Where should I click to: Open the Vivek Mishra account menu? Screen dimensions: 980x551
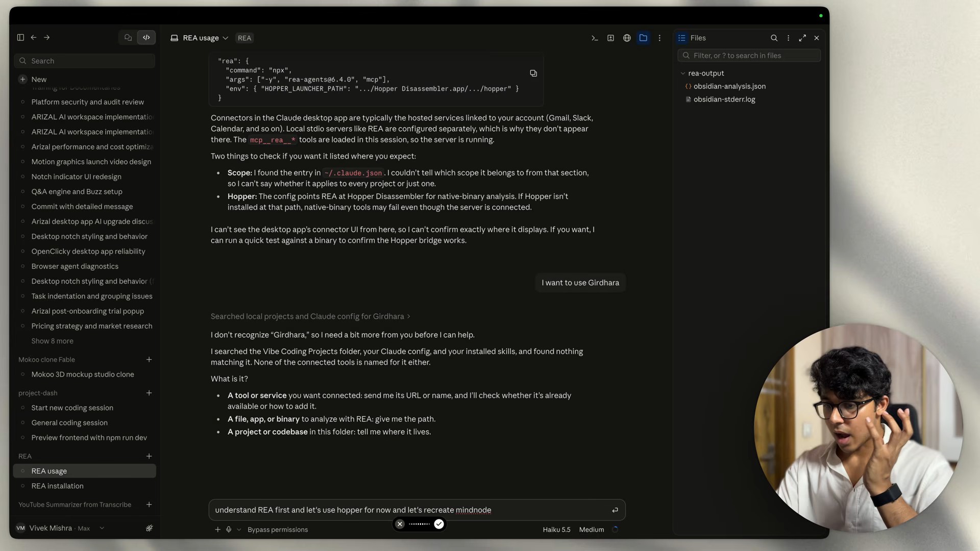click(60, 528)
